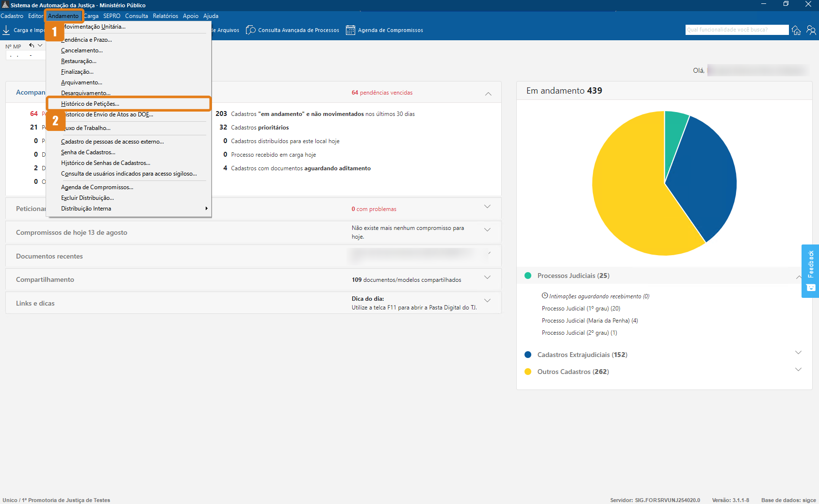Viewport: 819px width, 504px height.
Task: Open the Cadastro menu
Action: [x=12, y=16]
